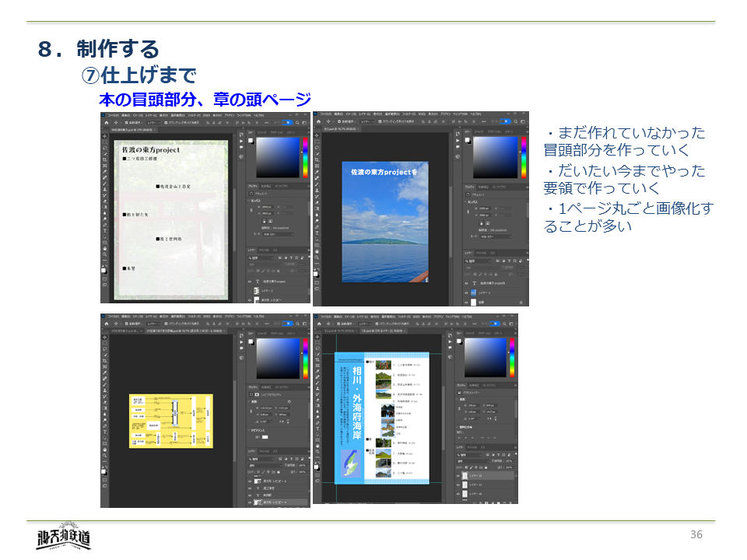Select the Move tool beside the blue sea canvas
This screenshot has height=560, width=747.
pos(317,135)
